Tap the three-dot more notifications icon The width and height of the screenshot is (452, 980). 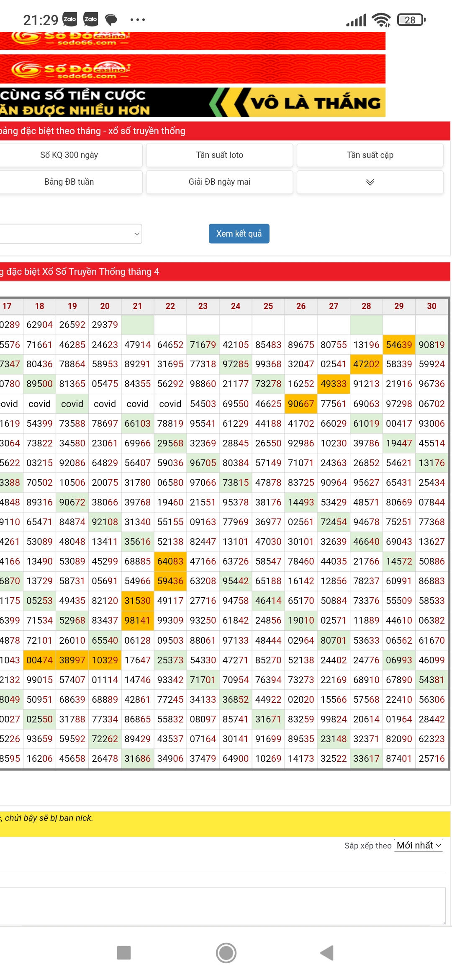pos(137,20)
